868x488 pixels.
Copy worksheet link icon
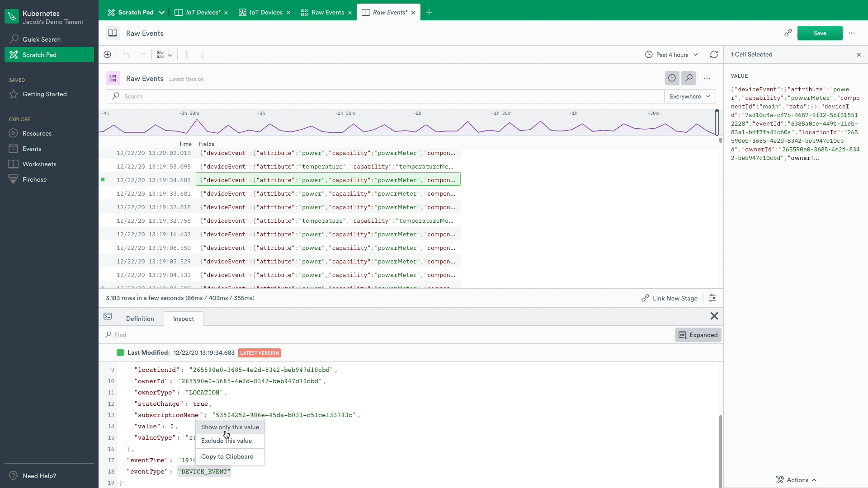click(x=788, y=33)
